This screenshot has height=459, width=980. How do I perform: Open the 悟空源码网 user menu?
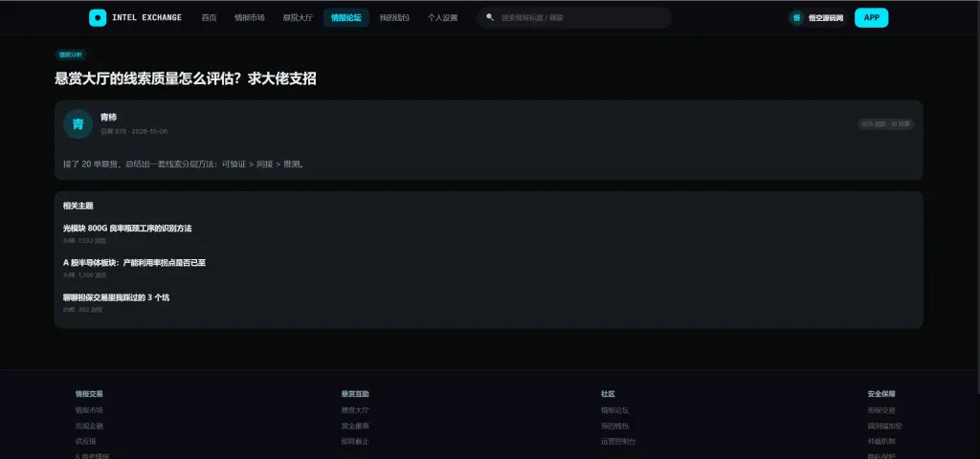point(817,17)
